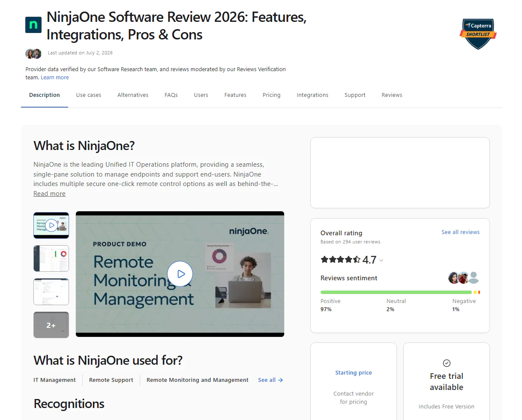Click the arrow icon next to See all
The width and height of the screenshot is (522, 420).
click(281, 380)
